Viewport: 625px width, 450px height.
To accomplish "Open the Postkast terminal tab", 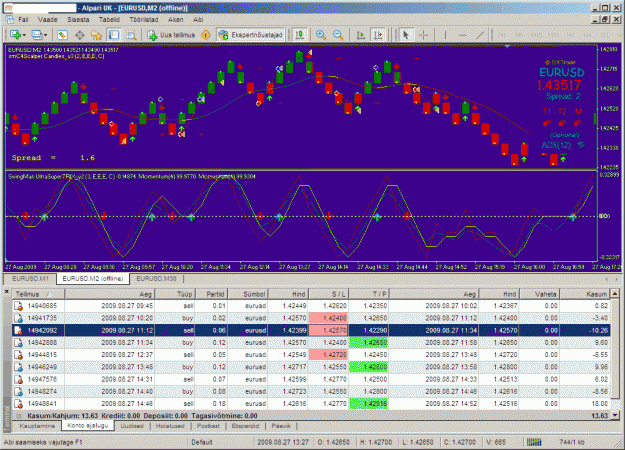I will [208, 426].
